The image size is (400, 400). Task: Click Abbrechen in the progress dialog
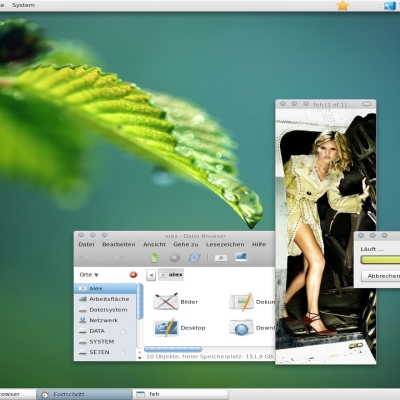(x=381, y=276)
